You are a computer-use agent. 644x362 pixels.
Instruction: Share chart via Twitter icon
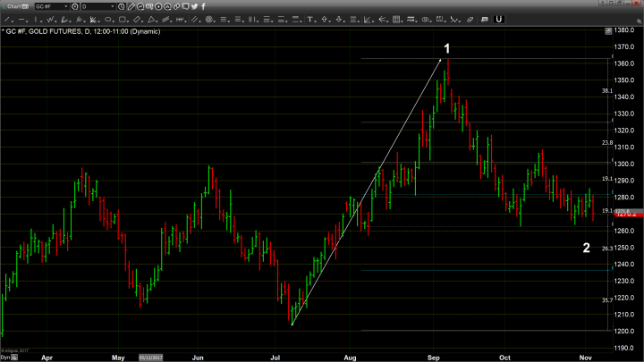(x=194, y=6)
